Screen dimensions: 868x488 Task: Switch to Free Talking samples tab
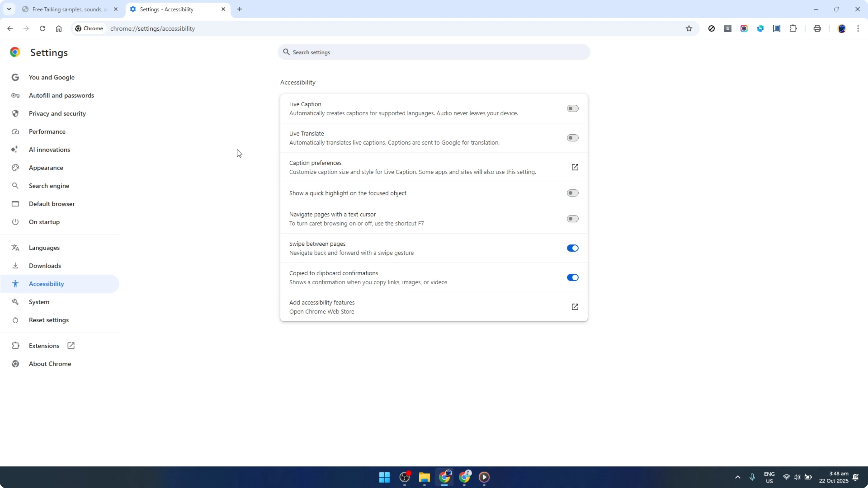coord(70,9)
